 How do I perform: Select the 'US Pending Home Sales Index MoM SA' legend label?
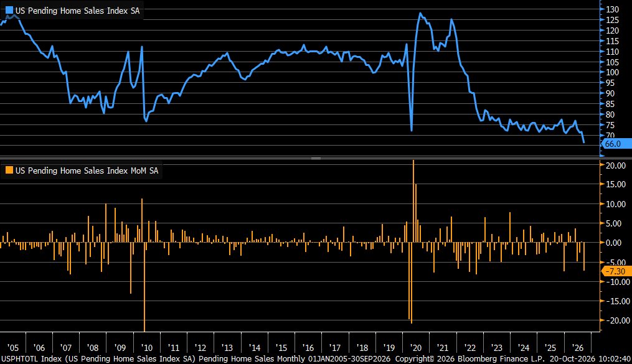click(87, 170)
